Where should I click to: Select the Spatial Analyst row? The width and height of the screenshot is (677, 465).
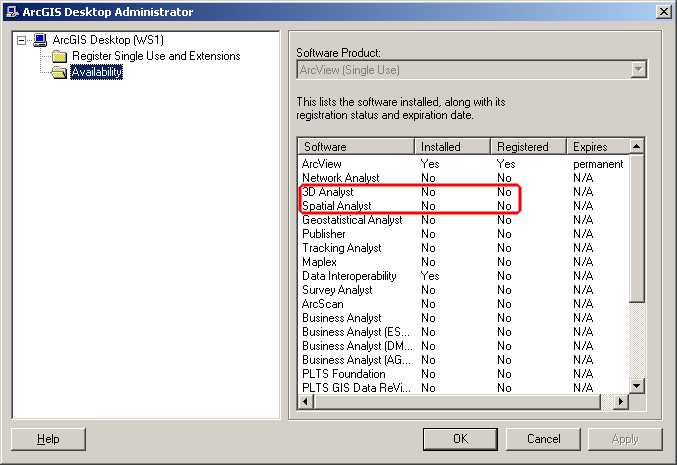pos(464,206)
